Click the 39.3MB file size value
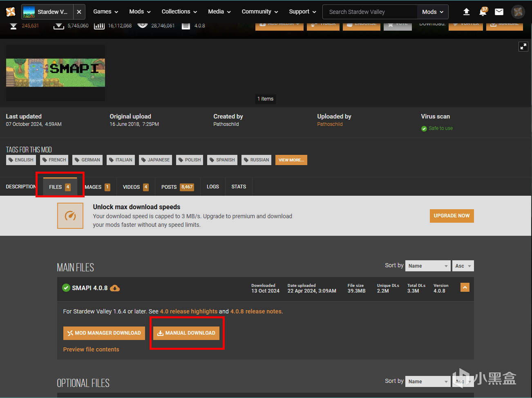 tap(357, 291)
